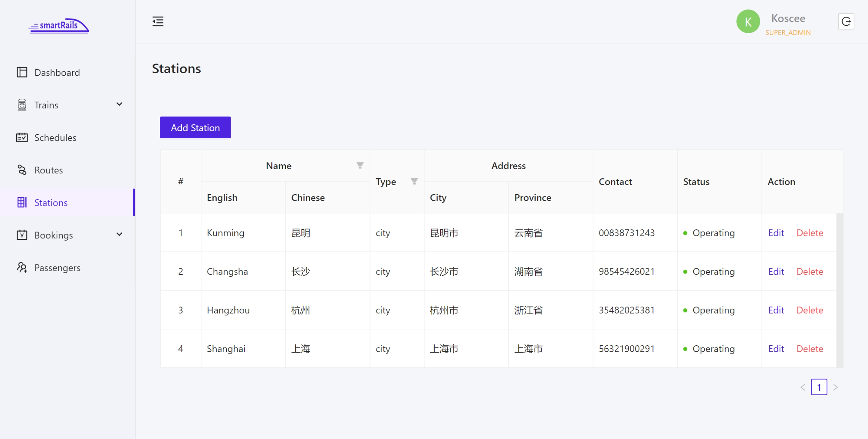Expand the Trains menu chevron

point(119,104)
